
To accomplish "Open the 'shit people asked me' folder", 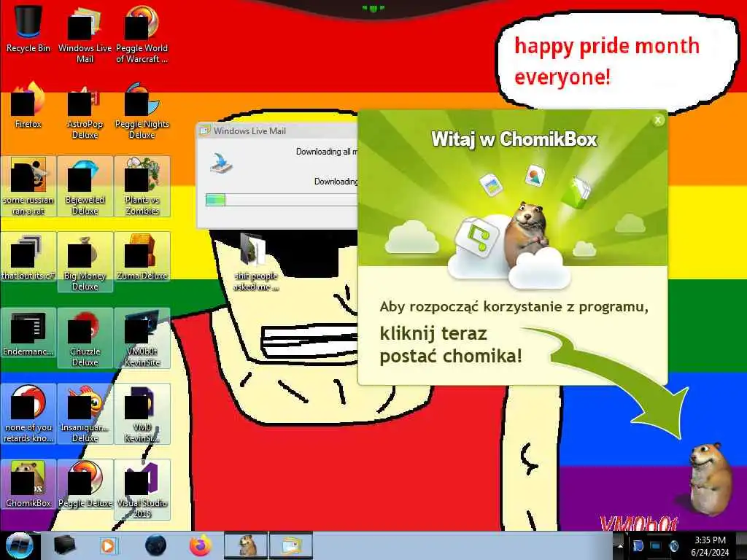I will (x=255, y=262).
